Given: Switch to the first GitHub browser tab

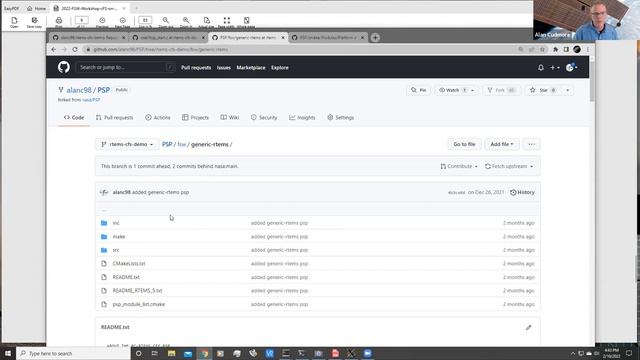Looking at the screenshot, I should click(89, 38).
